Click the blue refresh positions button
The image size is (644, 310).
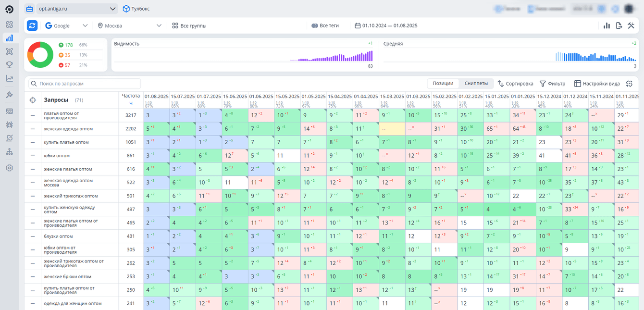point(32,25)
